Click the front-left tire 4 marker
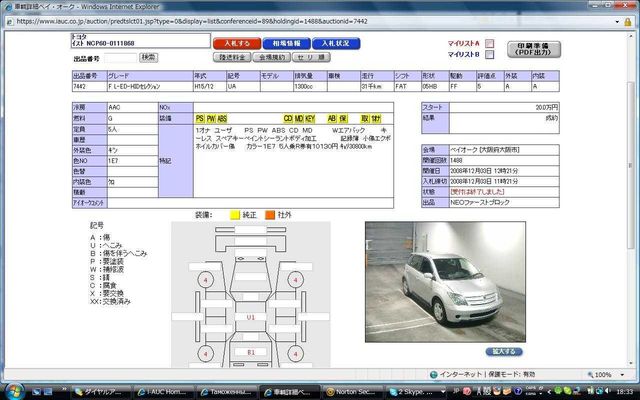 tap(205, 280)
